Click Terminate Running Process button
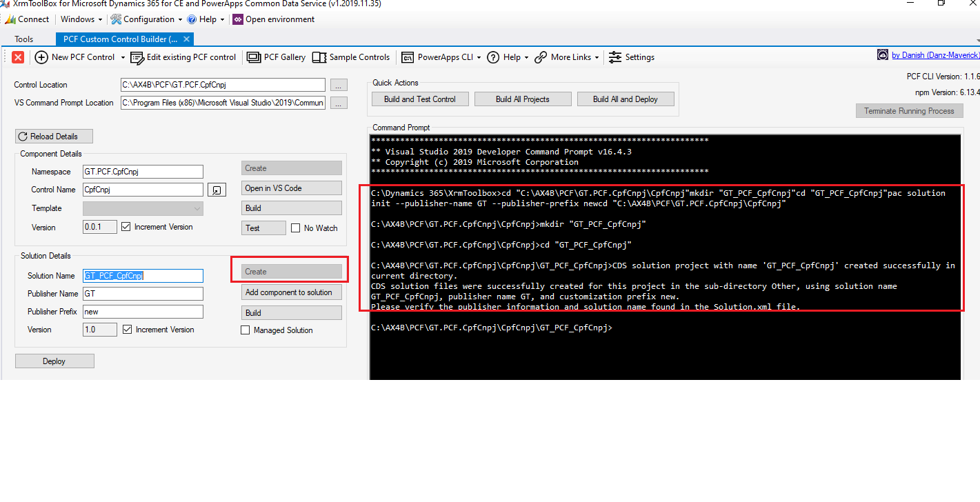The image size is (980, 502). (x=909, y=111)
